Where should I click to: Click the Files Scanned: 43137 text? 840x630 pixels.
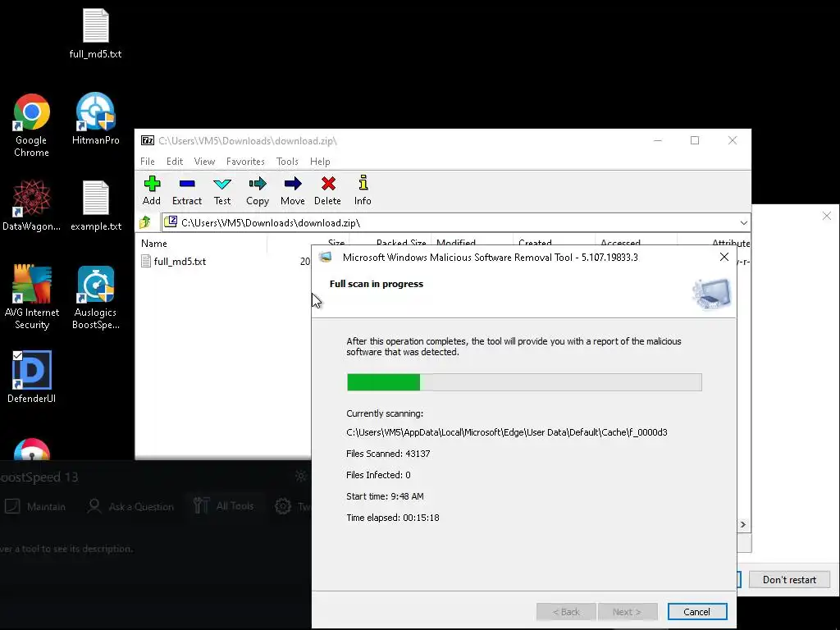tap(388, 454)
